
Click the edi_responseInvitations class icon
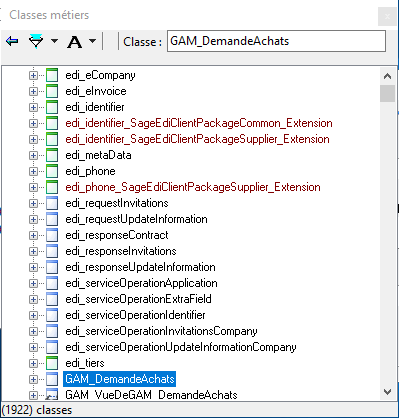pos(52,251)
